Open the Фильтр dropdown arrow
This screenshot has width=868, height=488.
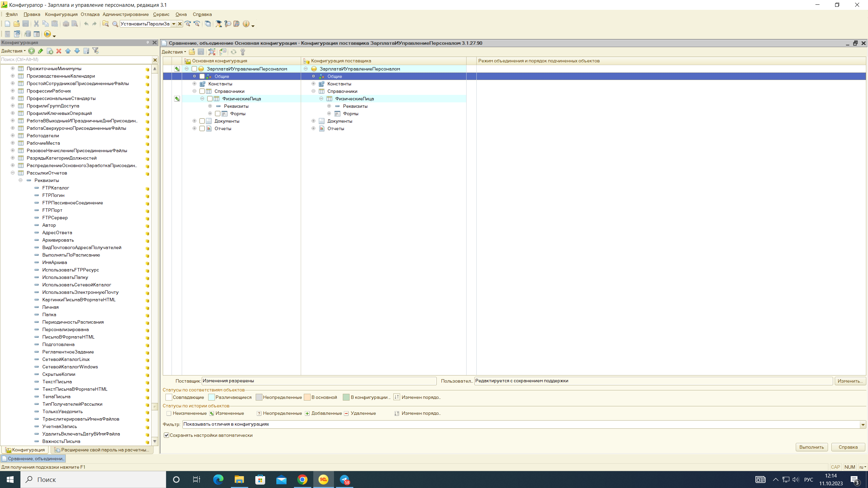[x=863, y=424]
